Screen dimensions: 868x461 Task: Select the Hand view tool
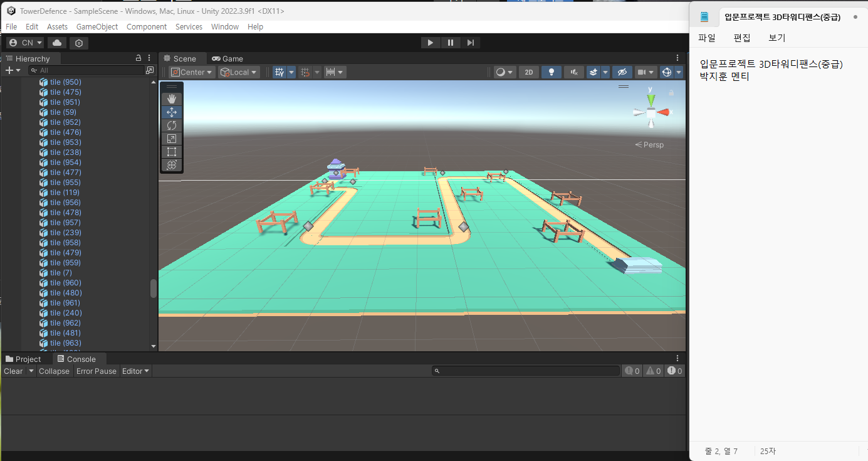coord(172,99)
